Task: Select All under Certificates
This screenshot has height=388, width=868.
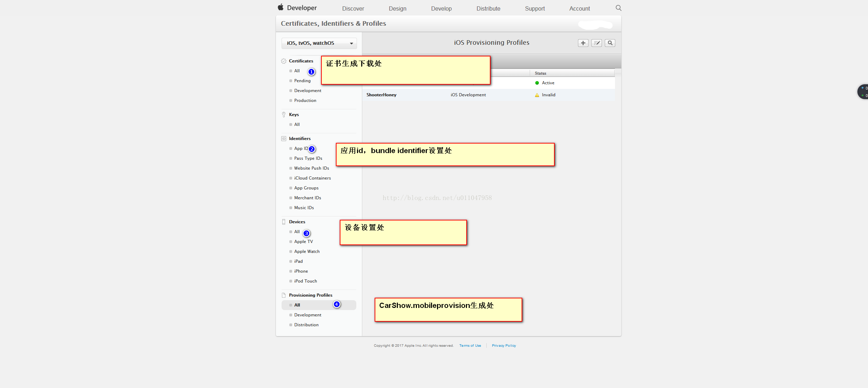Action: click(297, 71)
